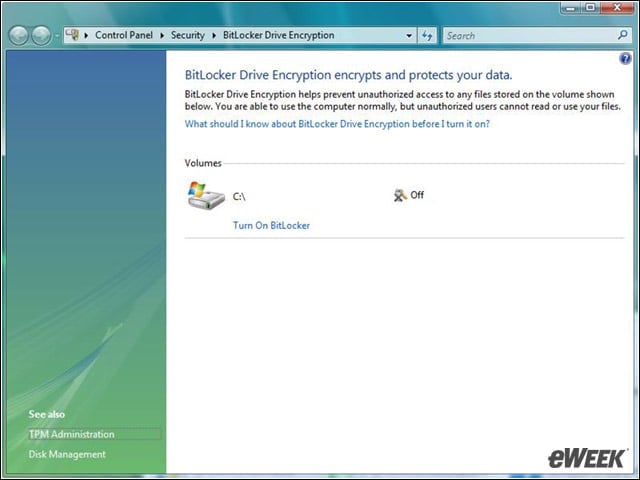Open TPM Administration from See also
Screen dimensions: 640x480
tap(71, 434)
